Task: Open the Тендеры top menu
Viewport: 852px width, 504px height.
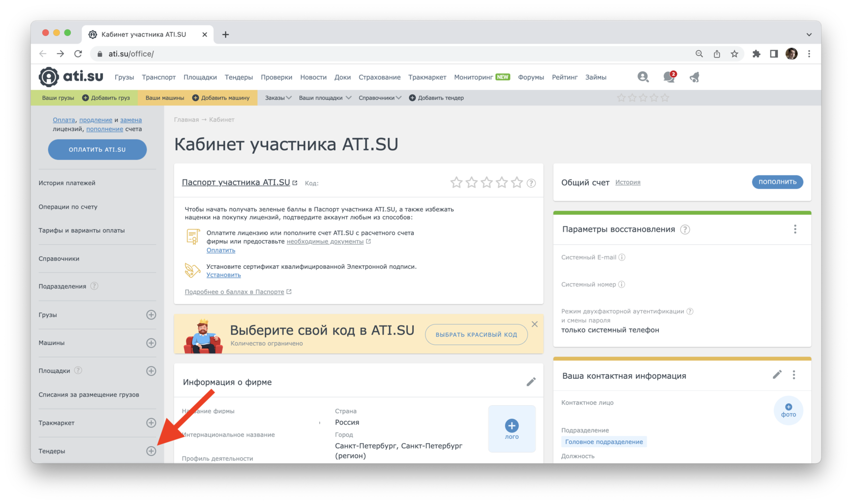Action: pyautogui.click(x=239, y=77)
